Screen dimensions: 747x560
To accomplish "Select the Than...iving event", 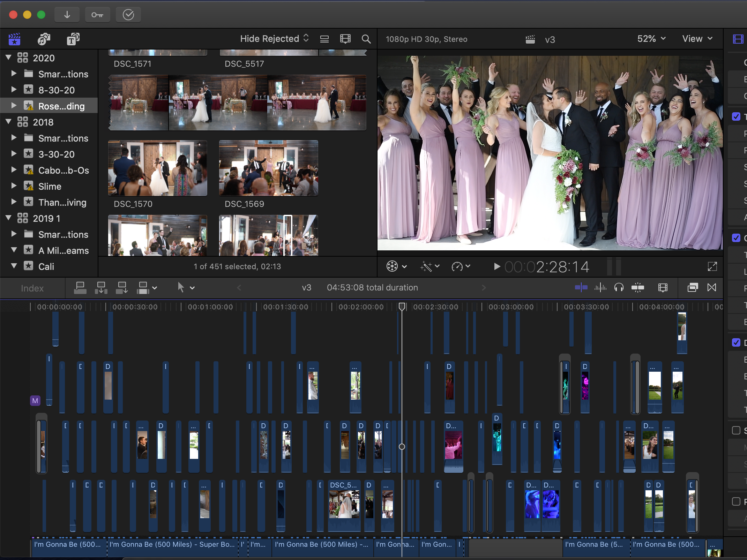I will click(62, 202).
